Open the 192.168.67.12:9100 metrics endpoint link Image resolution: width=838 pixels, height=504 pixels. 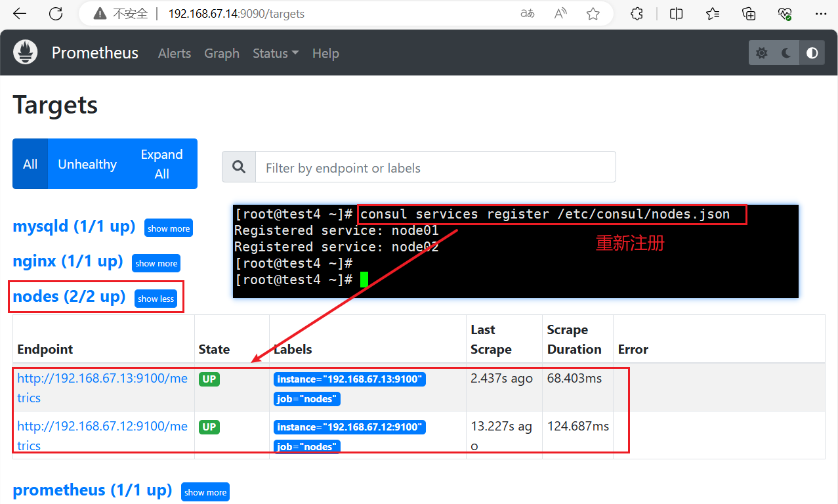pos(102,436)
